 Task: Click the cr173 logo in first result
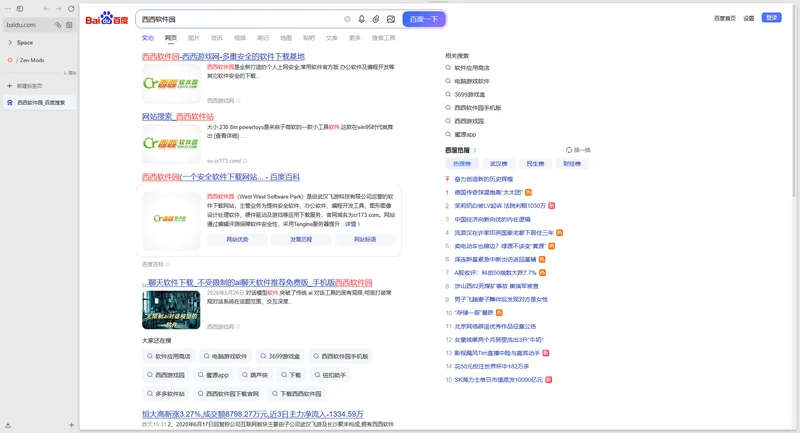[x=171, y=84]
